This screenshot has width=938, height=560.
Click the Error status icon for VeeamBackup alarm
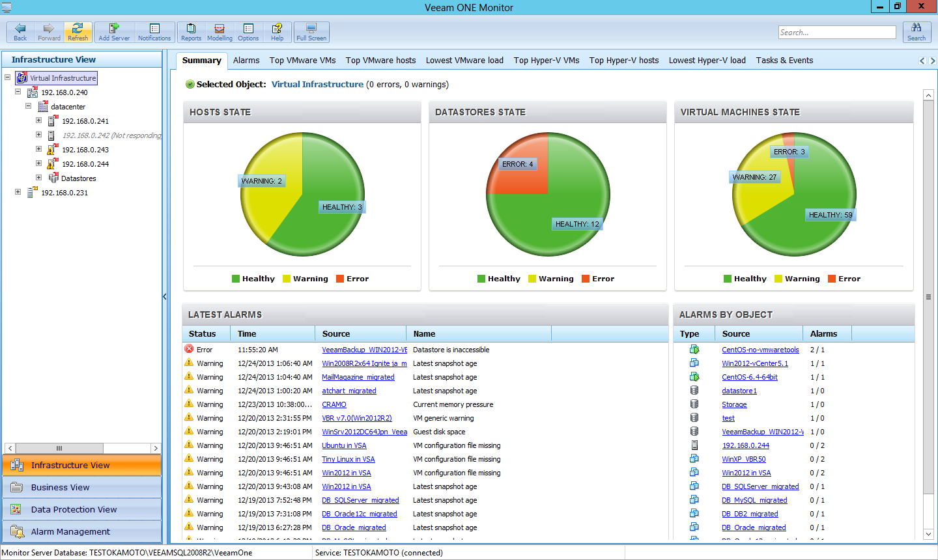click(x=189, y=349)
